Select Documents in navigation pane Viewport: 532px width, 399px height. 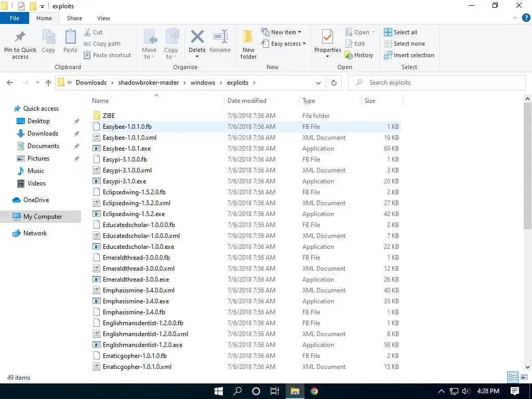(x=43, y=146)
